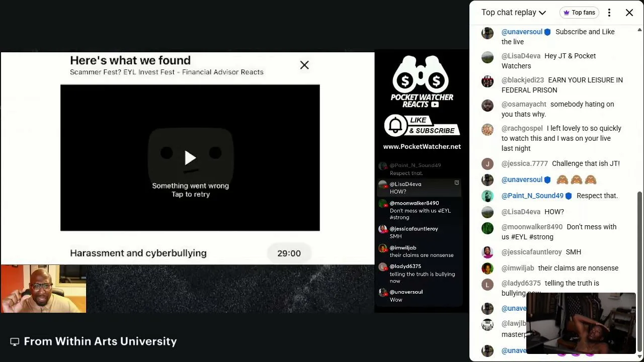Tap the play button to retry video
The width and height of the screenshot is (644, 362).
190,158
